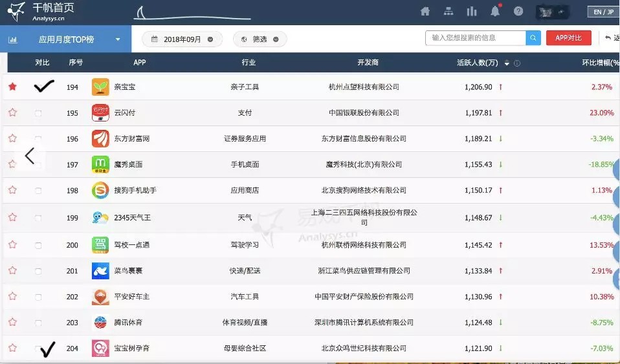Image resolution: width=620 pixels, height=364 pixels.
Task: Favorite 云闪付 with its star icon
Action: point(12,112)
